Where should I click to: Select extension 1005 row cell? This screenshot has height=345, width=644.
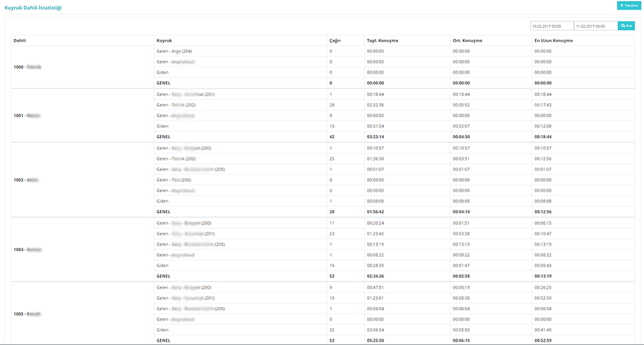(27, 313)
